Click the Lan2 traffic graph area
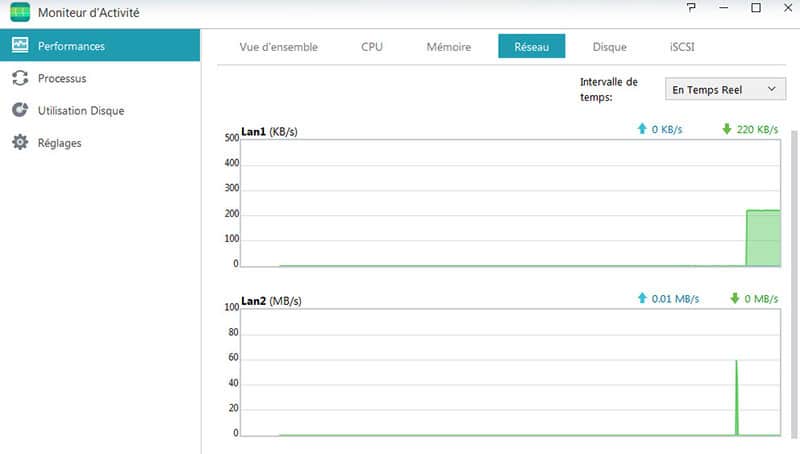This screenshot has height=454, width=800. pos(510,372)
